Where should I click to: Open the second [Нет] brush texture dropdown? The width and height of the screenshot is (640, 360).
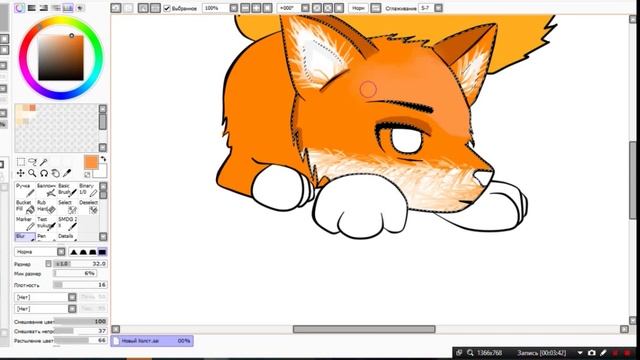(72, 309)
